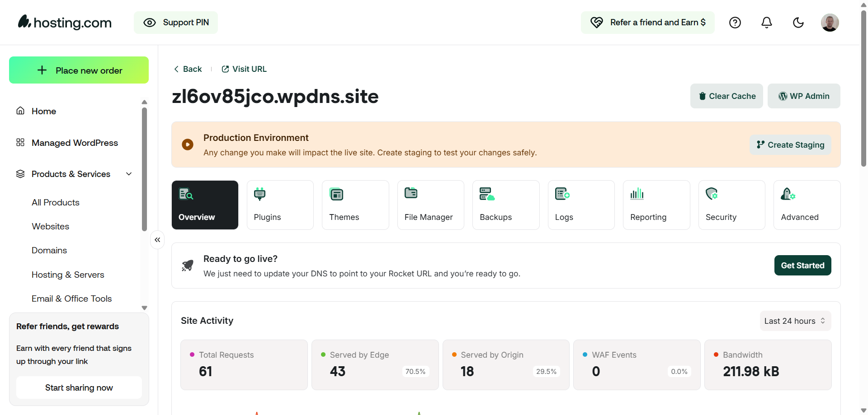Viewport: 868px width, 415px height.
Task: Open notifications bell icon
Action: tap(767, 23)
